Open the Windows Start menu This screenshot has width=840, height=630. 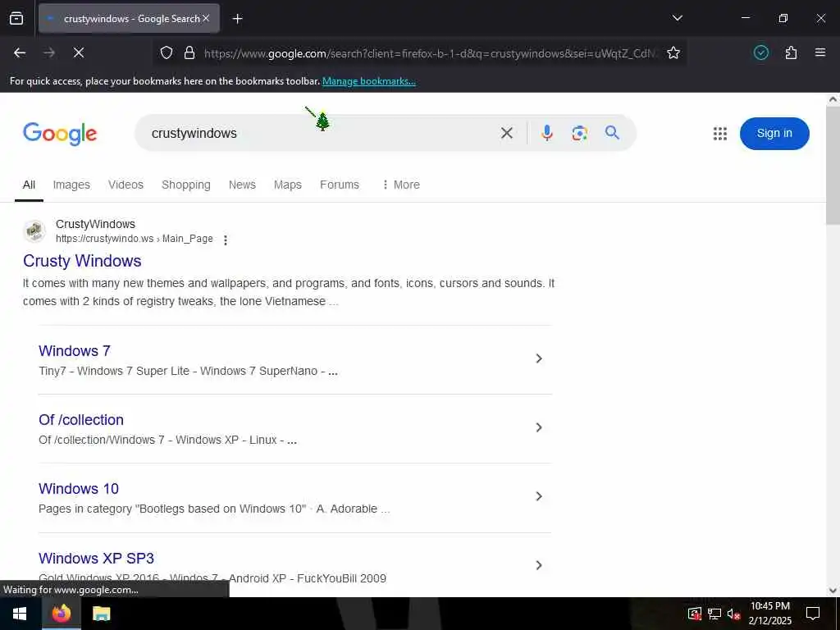click(20, 614)
